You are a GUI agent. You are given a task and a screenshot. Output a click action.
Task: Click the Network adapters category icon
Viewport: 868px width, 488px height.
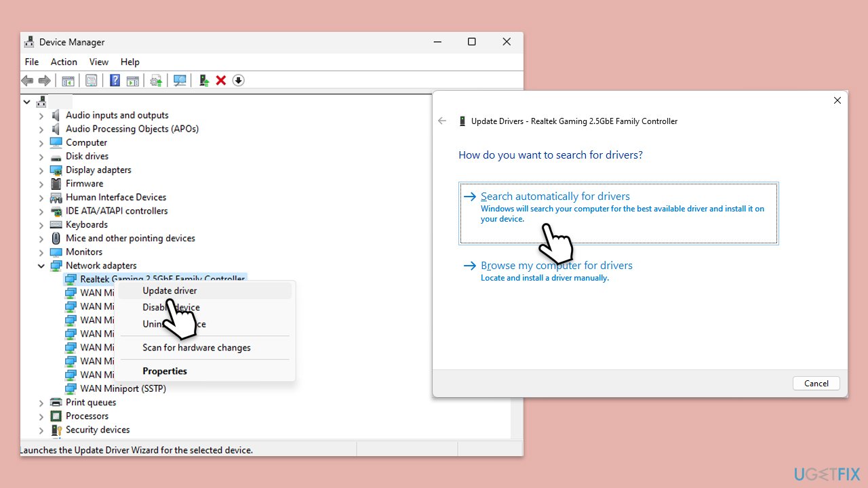click(x=56, y=266)
